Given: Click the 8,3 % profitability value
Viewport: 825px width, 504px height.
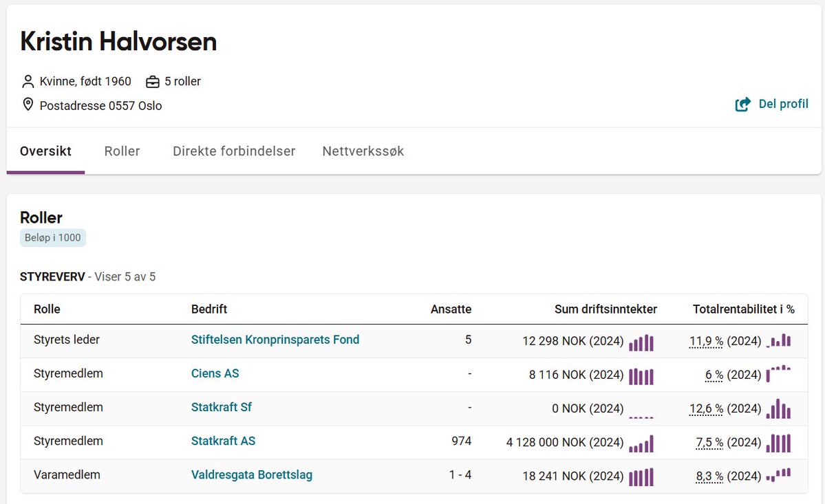Looking at the screenshot, I should pos(709,476).
